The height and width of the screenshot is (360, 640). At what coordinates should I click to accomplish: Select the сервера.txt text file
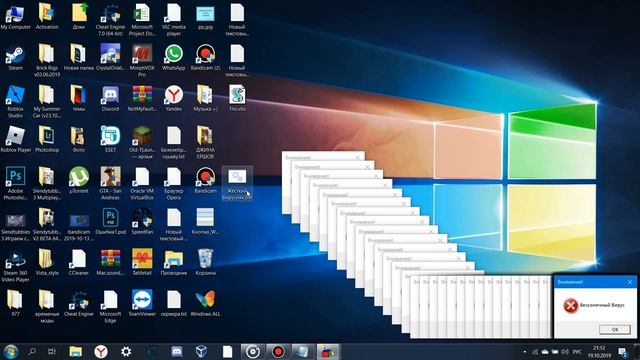pos(173,302)
